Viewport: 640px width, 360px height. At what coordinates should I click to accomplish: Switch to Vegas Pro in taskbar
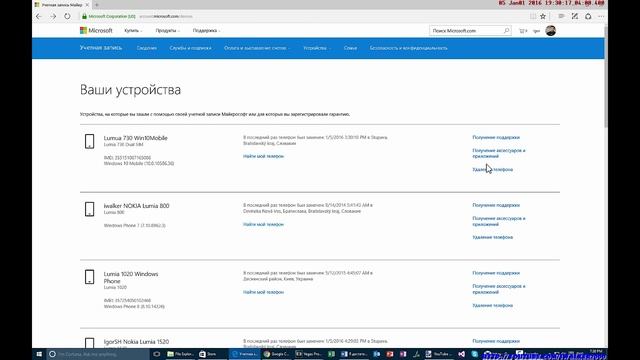[308, 354]
